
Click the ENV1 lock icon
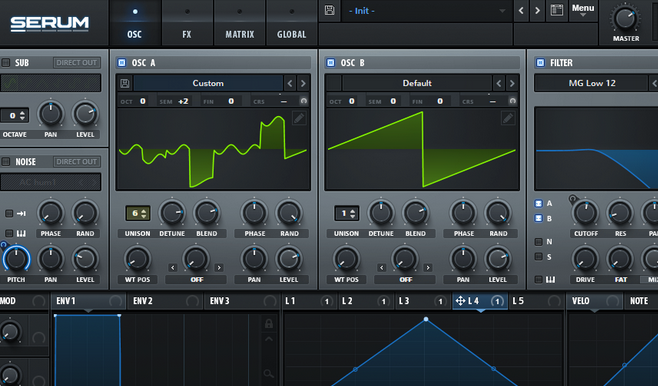tap(269, 323)
